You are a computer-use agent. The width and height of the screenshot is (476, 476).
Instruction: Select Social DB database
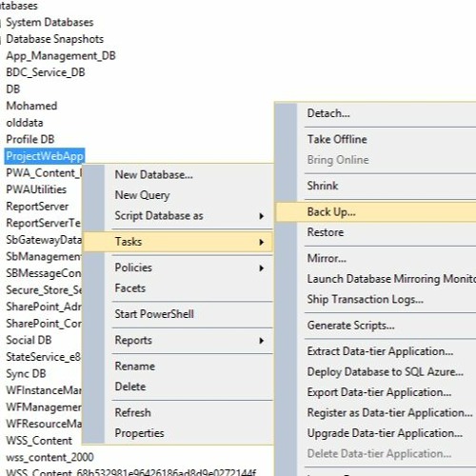coord(29,340)
